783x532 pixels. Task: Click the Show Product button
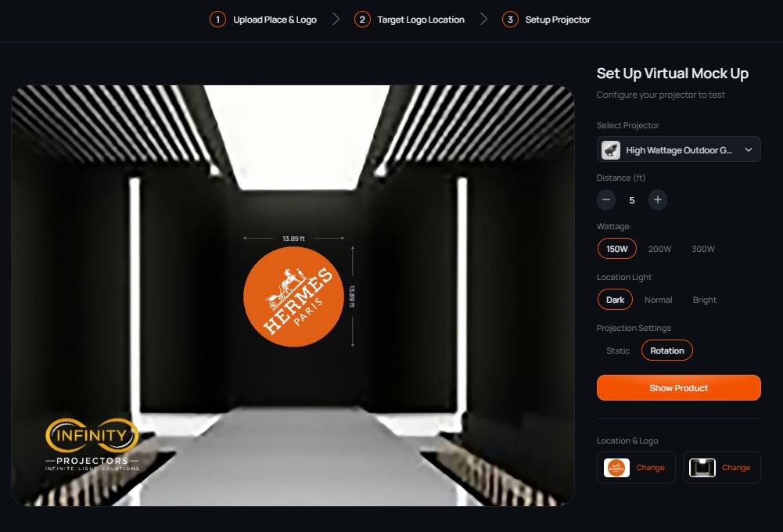678,387
